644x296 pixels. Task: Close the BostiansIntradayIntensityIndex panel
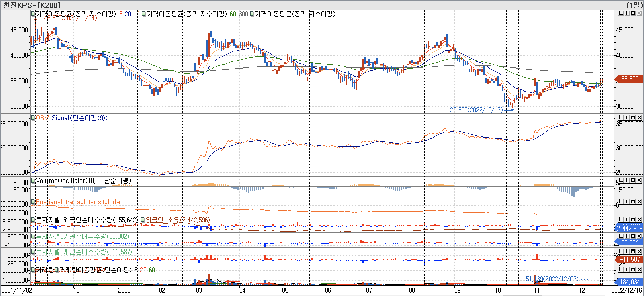click(x=640, y=202)
